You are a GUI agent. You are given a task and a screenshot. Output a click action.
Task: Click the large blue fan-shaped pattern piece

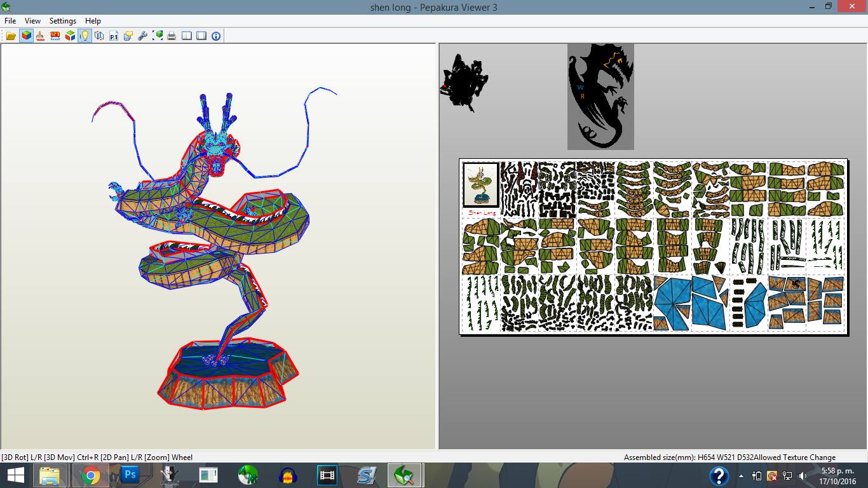(x=673, y=304)
